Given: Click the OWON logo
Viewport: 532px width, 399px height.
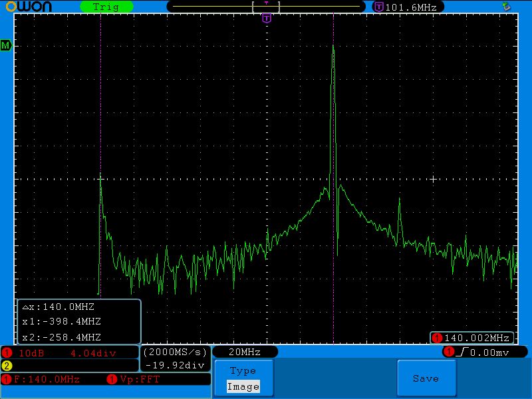Looking at the screenshot, I should coord(29,7).
